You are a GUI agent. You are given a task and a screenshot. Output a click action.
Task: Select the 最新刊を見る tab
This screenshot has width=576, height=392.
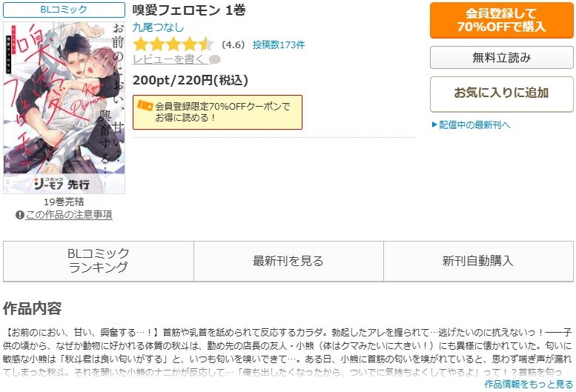pos(288,261)
